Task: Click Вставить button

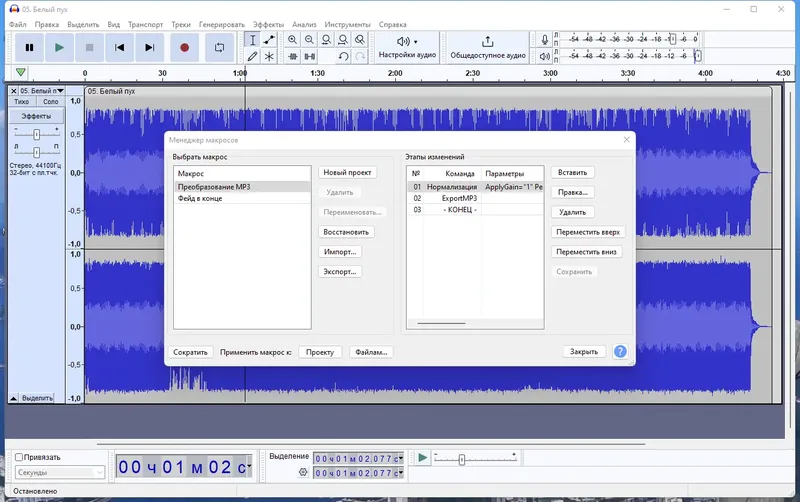Action: tap(572, 172)
